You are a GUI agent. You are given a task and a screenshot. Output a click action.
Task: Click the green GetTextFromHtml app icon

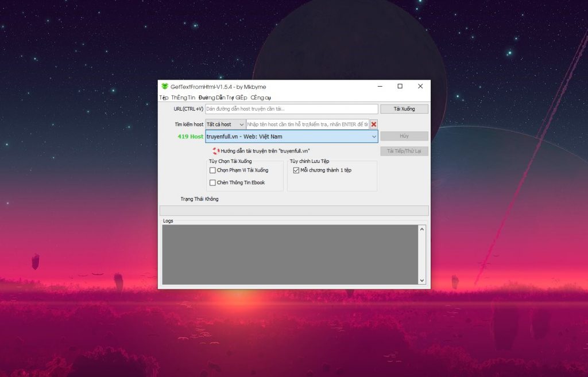coord(164,87)
